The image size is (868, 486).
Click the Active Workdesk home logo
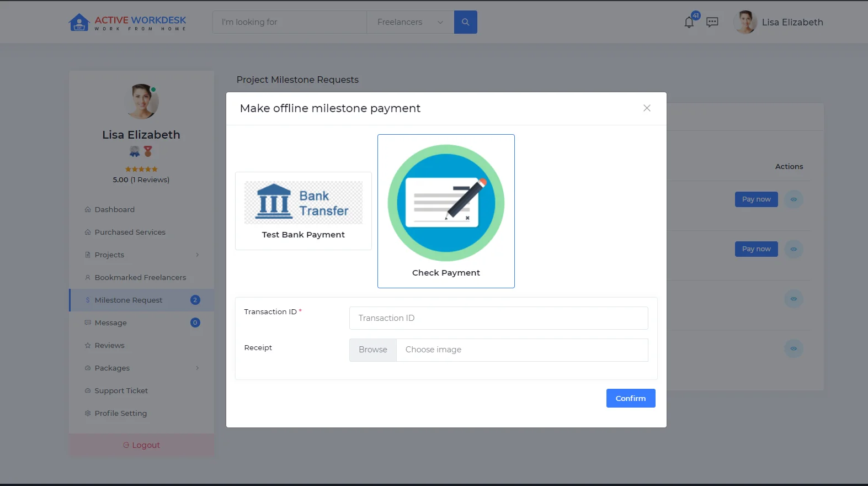pos(127,22)
